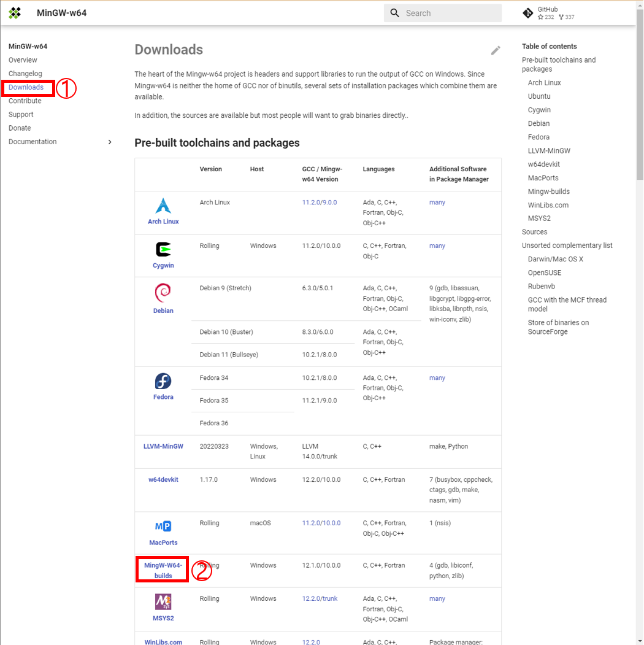The width and height of the screenshot is (644, 645).
Task: Open Overview in left navigation
Action: click(x=23, y=60)
